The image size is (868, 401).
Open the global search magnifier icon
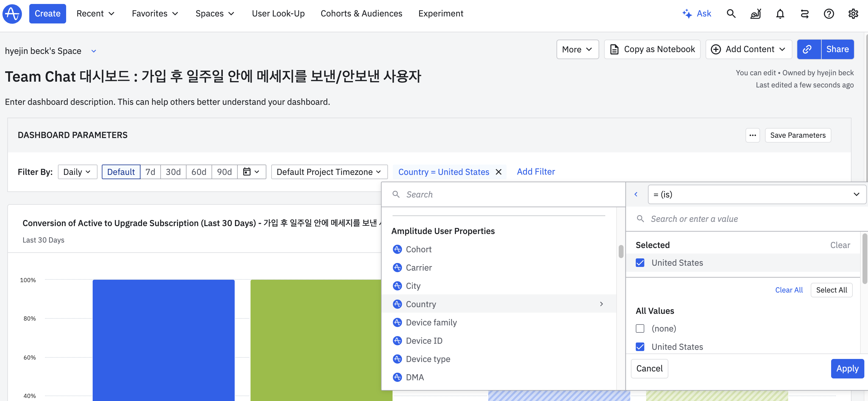click(x=731, y=13)
